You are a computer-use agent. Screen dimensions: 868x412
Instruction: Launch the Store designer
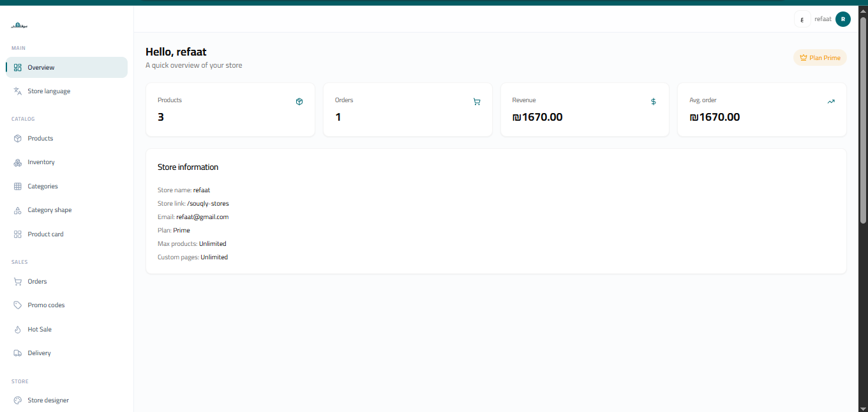tap(67, 401)
